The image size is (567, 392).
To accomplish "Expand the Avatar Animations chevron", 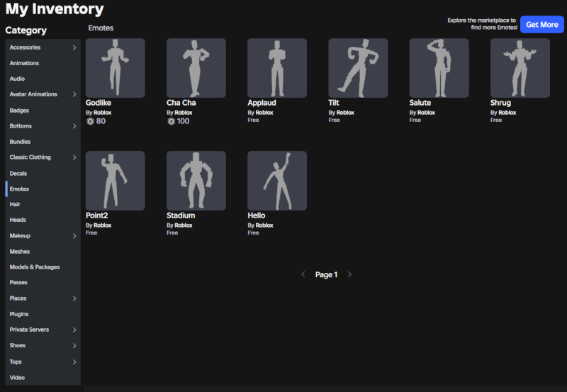I will [x=74, y=94].
